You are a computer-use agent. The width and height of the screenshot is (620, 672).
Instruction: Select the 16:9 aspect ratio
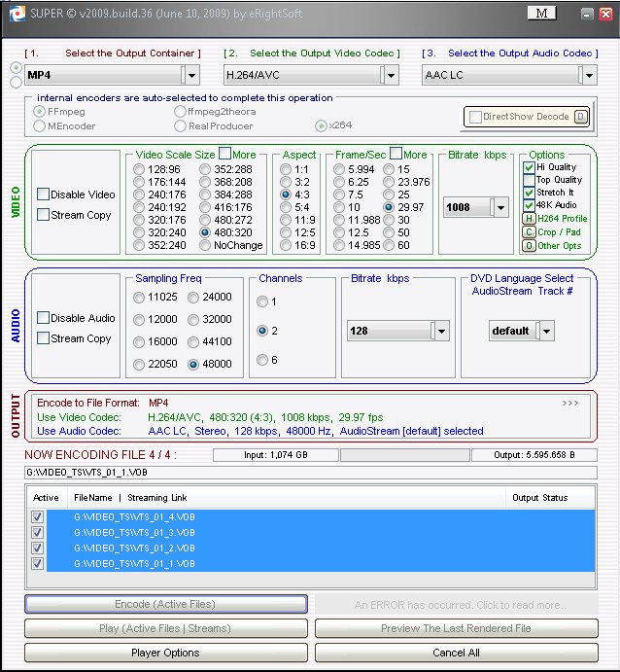(x=287, y=246)
